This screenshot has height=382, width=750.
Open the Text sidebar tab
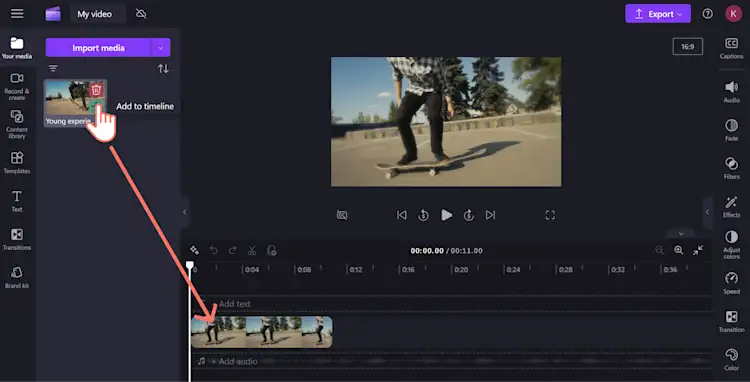coord(17,201)
